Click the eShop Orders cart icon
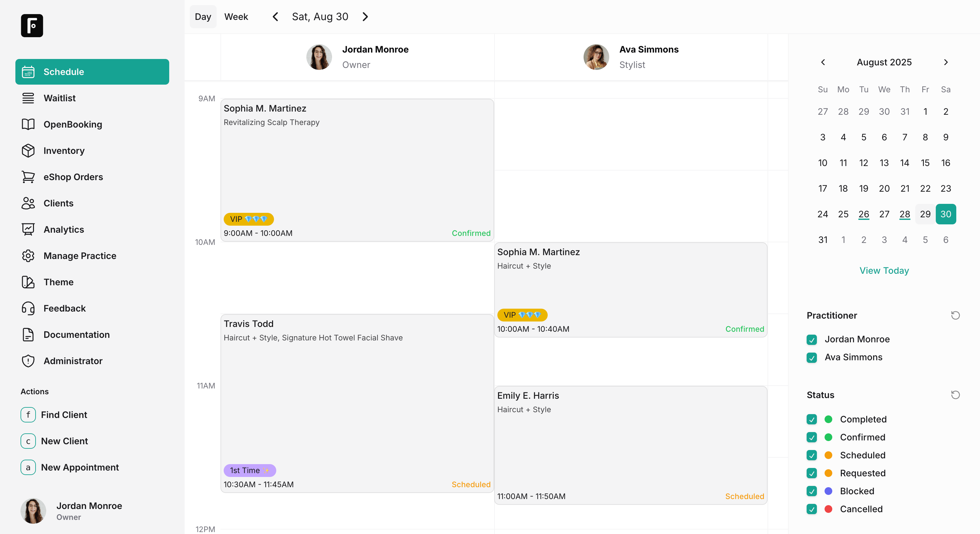The height and width of the screenshot is (534, 980). point(28,177)
